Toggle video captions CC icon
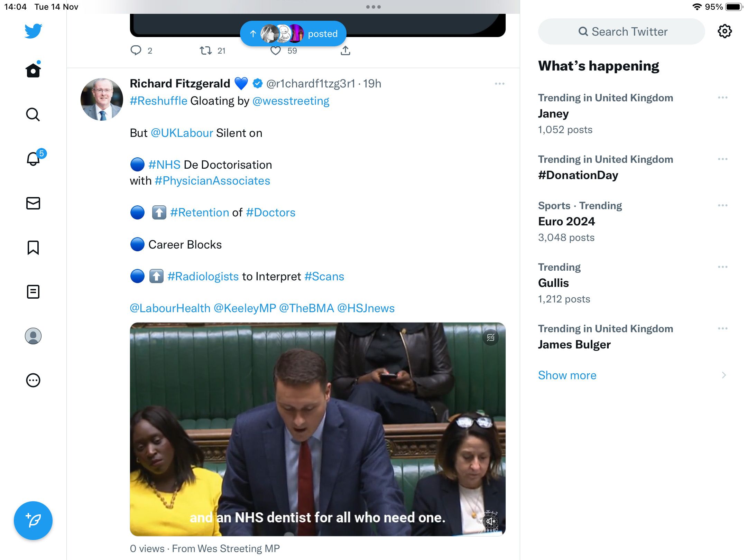This screenshot has width=747, height=560. (490, 337)
